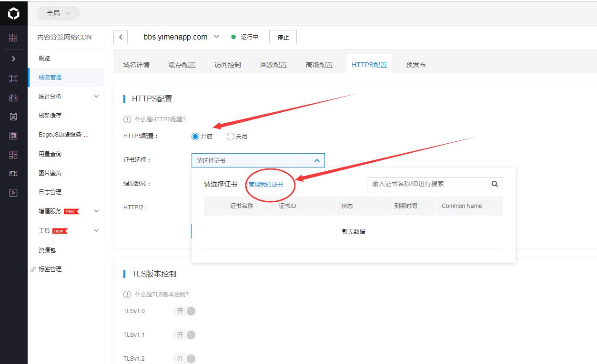Switch to the 预发布 tab
This screenshot has width=597, height=364.
pos(416,65)
